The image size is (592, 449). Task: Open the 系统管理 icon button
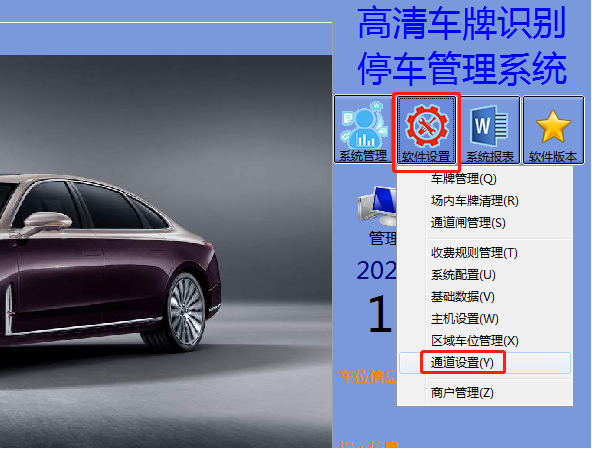pos(363,130)
